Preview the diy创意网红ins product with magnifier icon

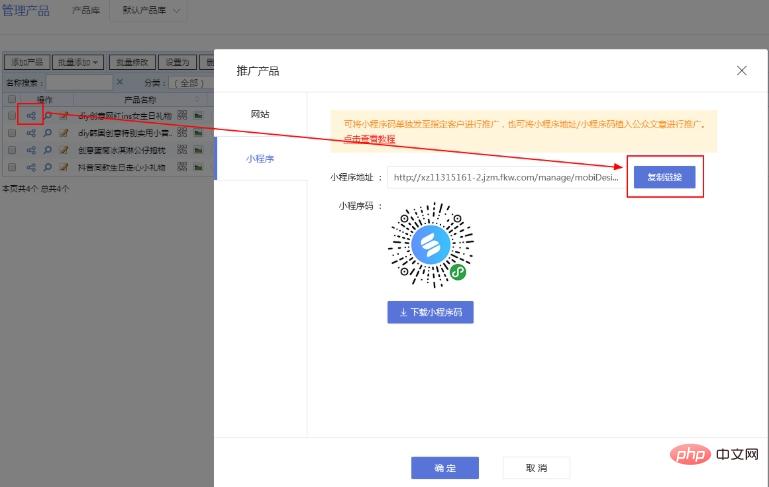tap(48, 116)
